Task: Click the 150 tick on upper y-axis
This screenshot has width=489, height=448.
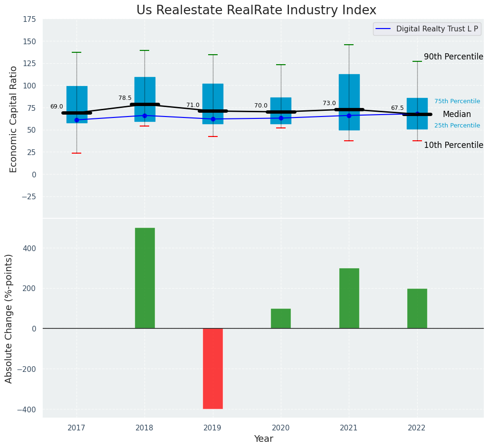Action: (x=30, y=41)
